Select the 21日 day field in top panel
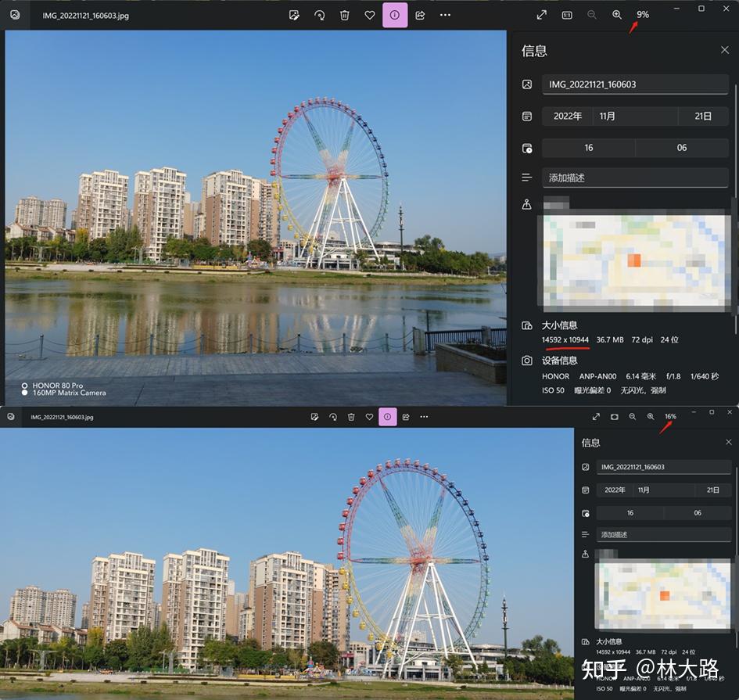This screenshot has width=739, height=700. (703, 116)
